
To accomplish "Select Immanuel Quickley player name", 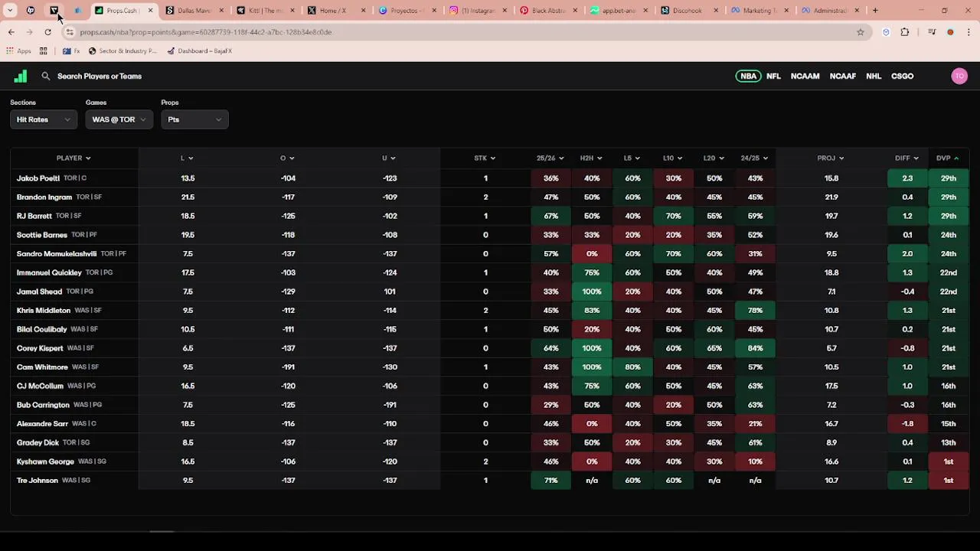I will (x=49, y=272).
